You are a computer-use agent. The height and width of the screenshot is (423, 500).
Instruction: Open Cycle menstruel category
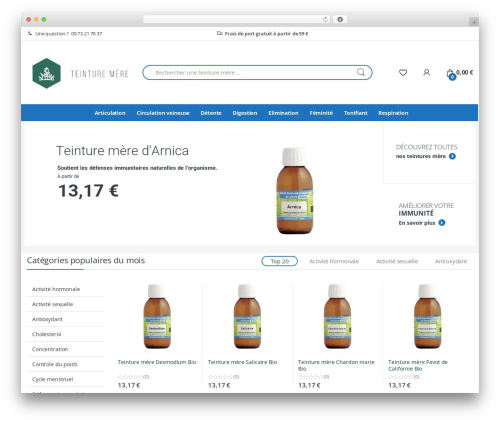pyautogui.click(x=53, y=379)
